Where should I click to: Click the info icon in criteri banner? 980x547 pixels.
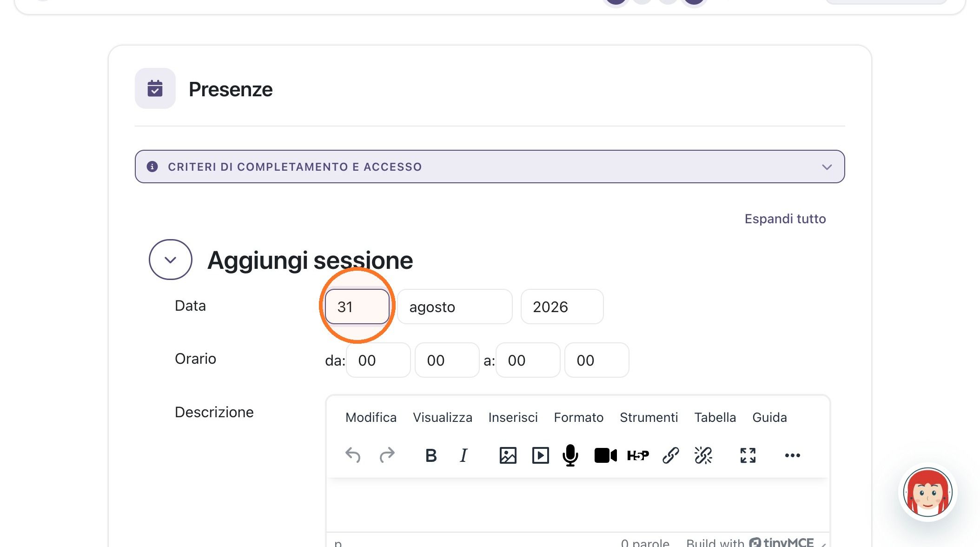tap(152, 167)
